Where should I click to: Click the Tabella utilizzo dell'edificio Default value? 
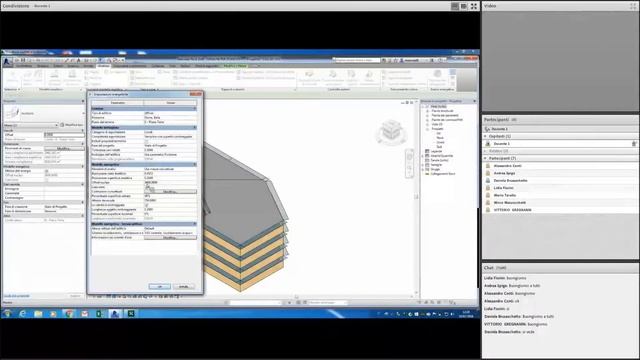170,228
